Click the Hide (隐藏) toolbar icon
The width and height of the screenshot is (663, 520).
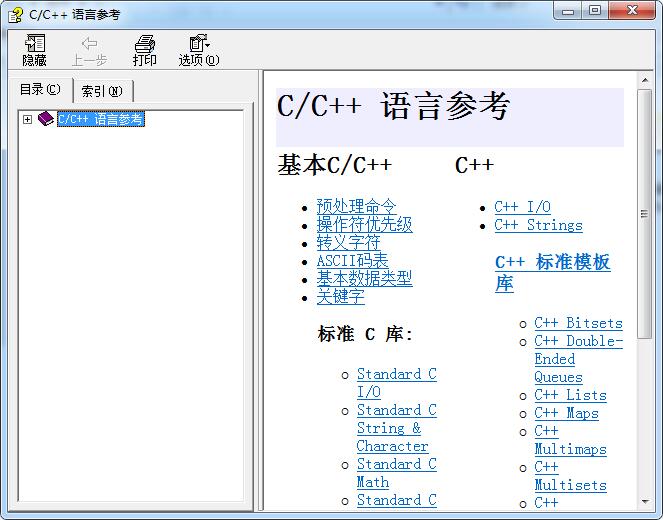click(35, 50)
